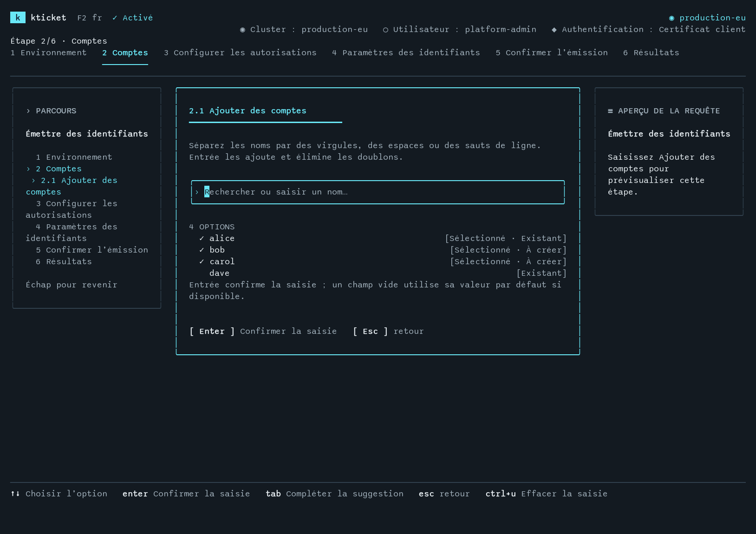Toggle the alice account selection
The width and height of the screenshot is (756, 534).
(378, 238)
